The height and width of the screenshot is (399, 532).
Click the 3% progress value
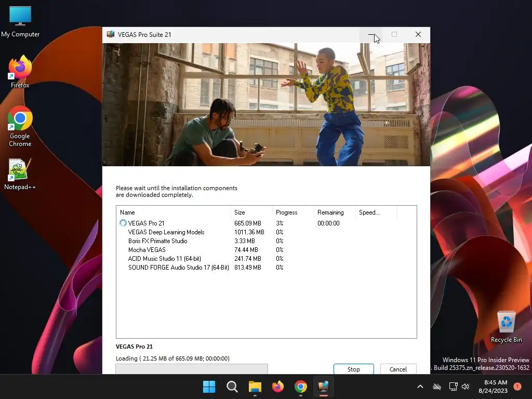(280, 223)
